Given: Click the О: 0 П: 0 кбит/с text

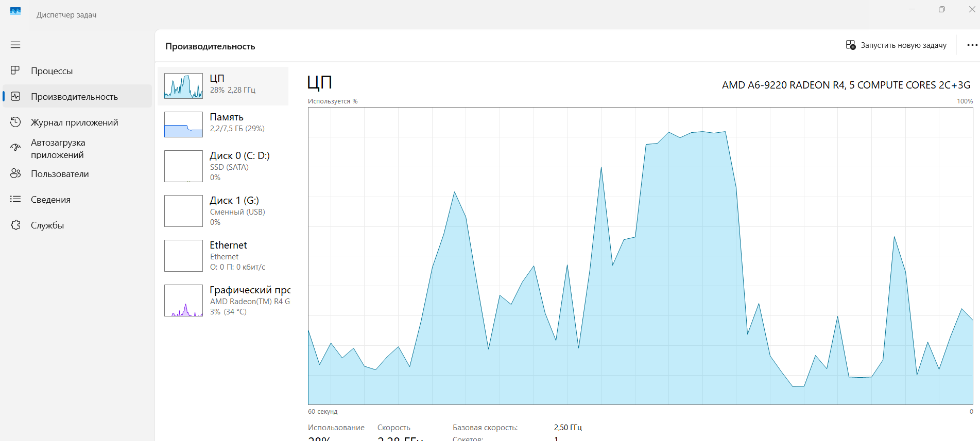Looking at the screenshot, I should [x=237, y=267].
